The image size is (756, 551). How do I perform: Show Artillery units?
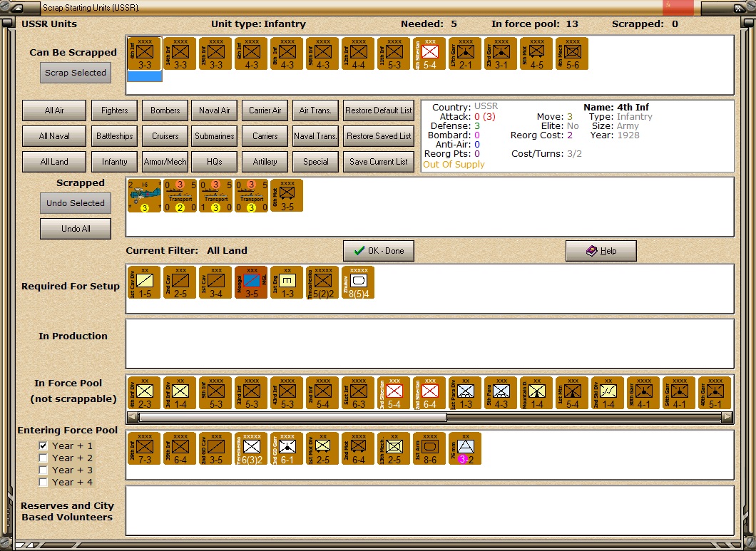[265, 162]
